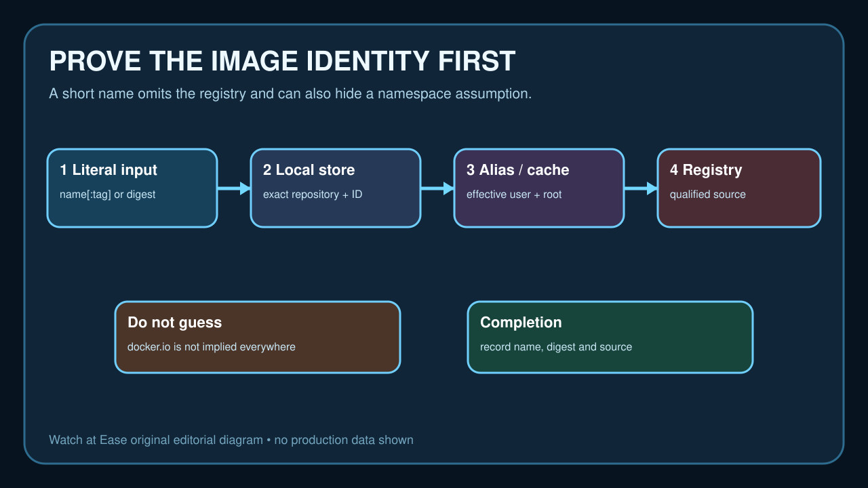Select "record name, digest and source" text
This screenshot has height=488, width=868.
point(556,347)
